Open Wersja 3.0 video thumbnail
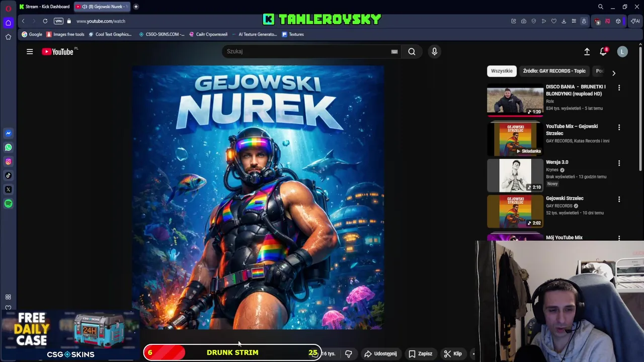 (515, 175)
